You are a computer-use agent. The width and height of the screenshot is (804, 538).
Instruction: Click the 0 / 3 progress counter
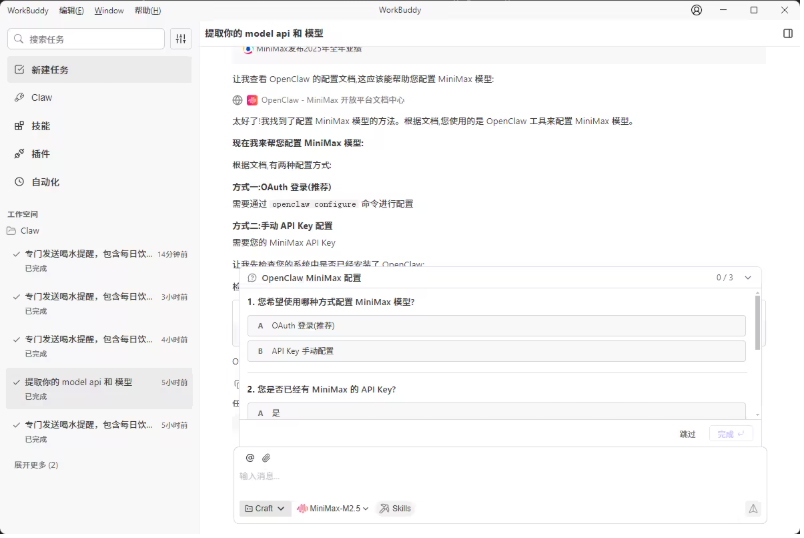coord(724,277)
